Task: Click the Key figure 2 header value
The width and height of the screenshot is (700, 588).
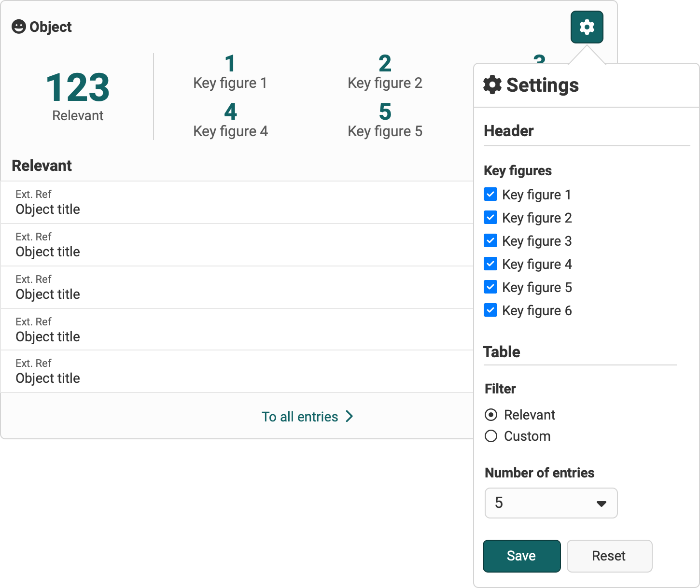Action: point(384,65)
